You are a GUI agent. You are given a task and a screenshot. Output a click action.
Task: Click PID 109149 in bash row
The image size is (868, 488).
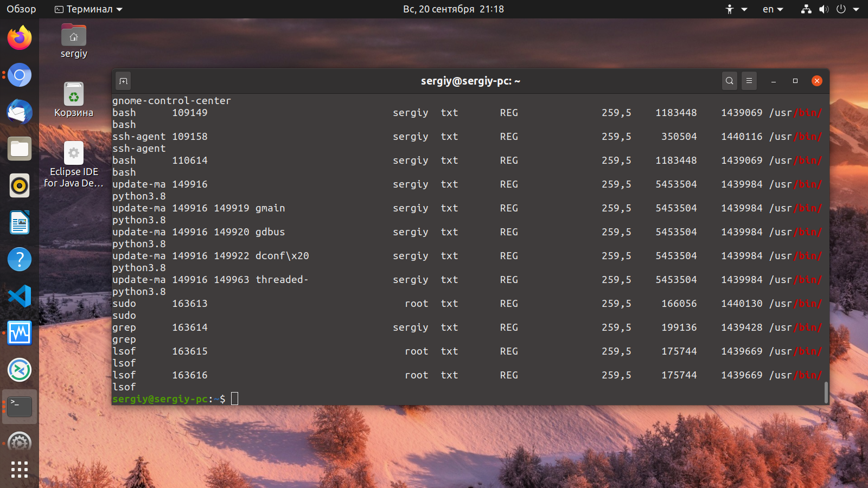(190, 113)
